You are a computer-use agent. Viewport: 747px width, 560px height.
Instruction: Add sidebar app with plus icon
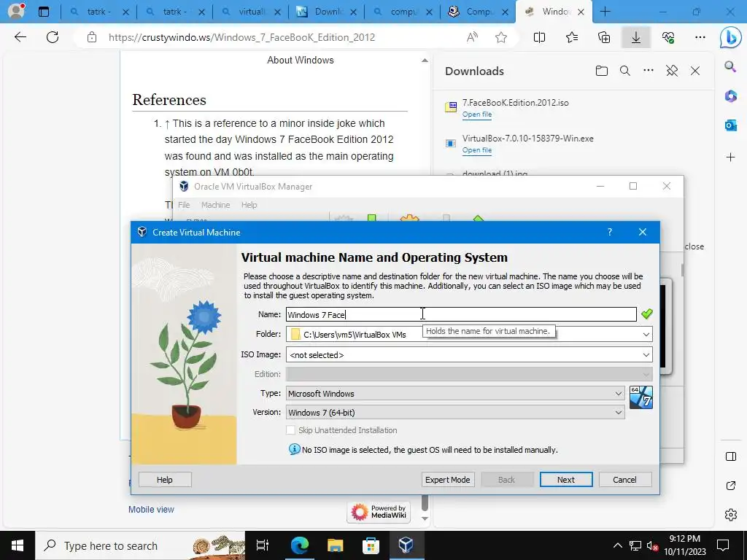(x=730, y=157)
